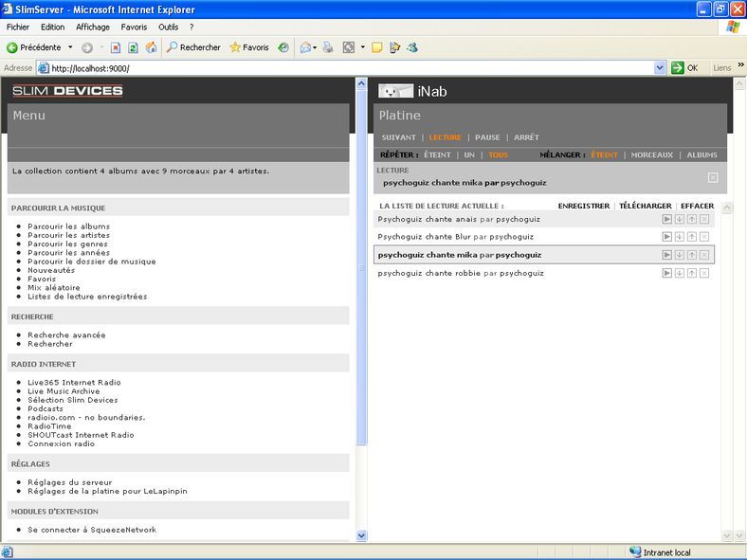This screenshot has width=747, height=560.
Task: Click the left frame scroll-down arrow
Action: point(361,535)
